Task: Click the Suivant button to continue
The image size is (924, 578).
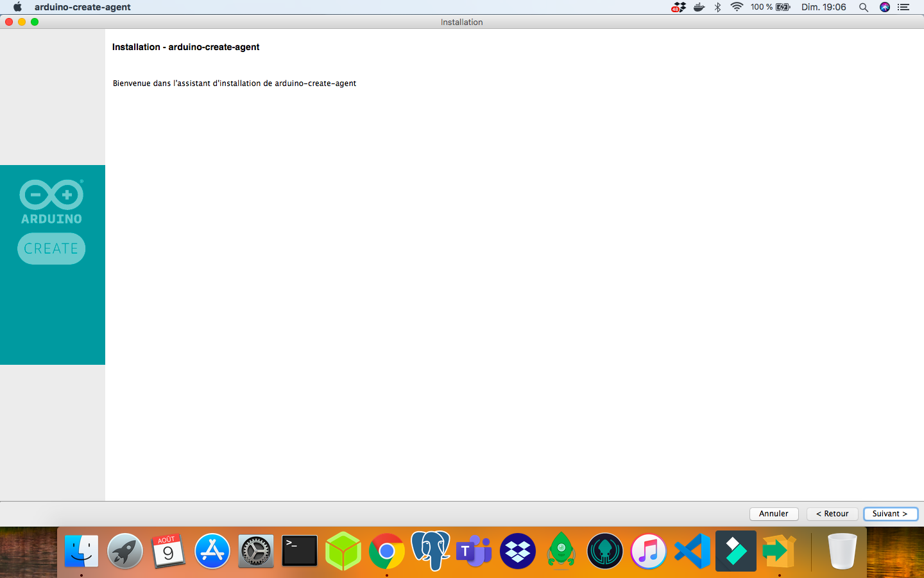Action: 890,514
